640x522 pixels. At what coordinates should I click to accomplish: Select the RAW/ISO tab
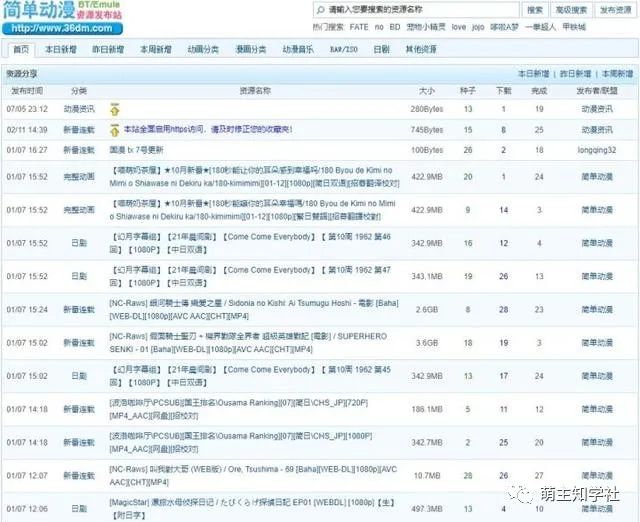click(x=344, y=49)
